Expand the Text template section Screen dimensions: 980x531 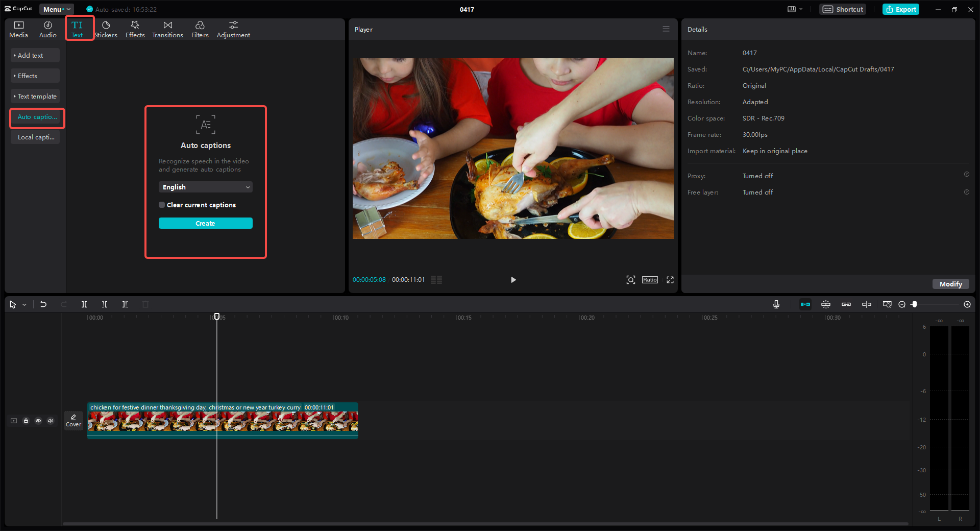coord(35,96)
